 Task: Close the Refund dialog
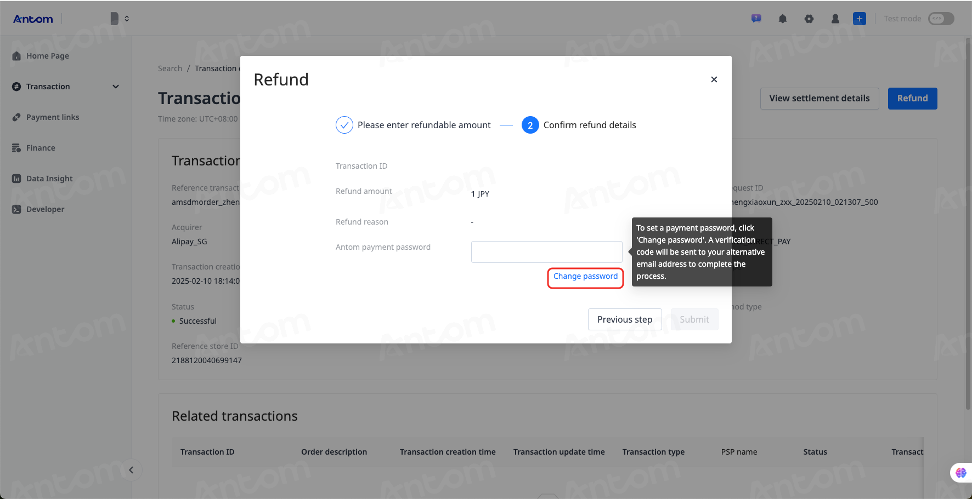(x=714, y=79)
